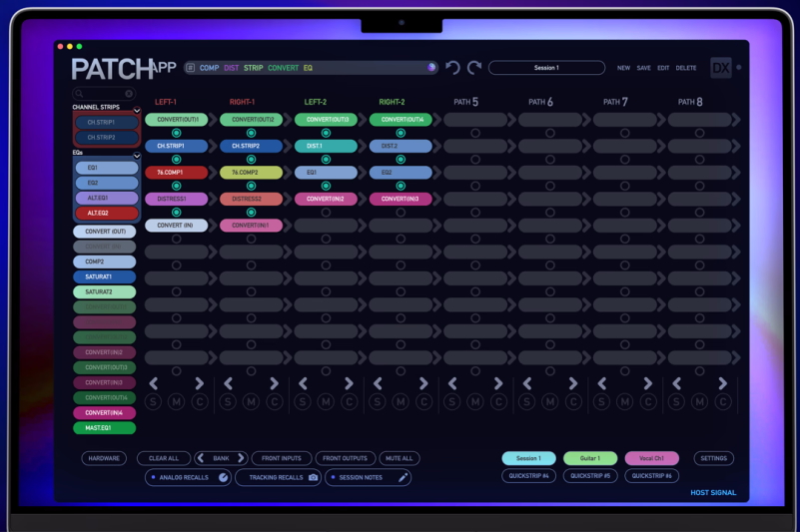Select the pink Vocal Ch1 preset
Screen dimensions: 800x532
[651, 458]
